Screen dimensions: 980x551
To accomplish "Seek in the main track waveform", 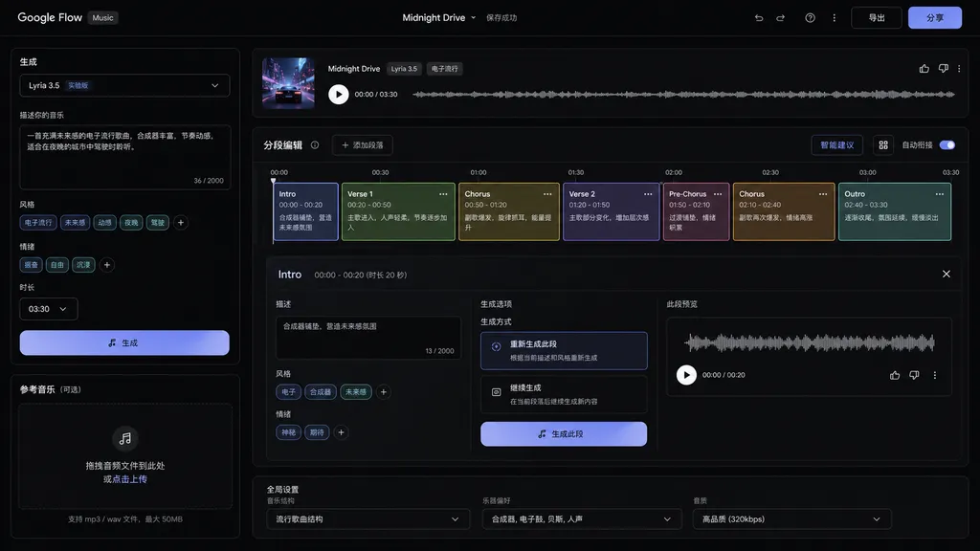I will (x=683, y=95).
